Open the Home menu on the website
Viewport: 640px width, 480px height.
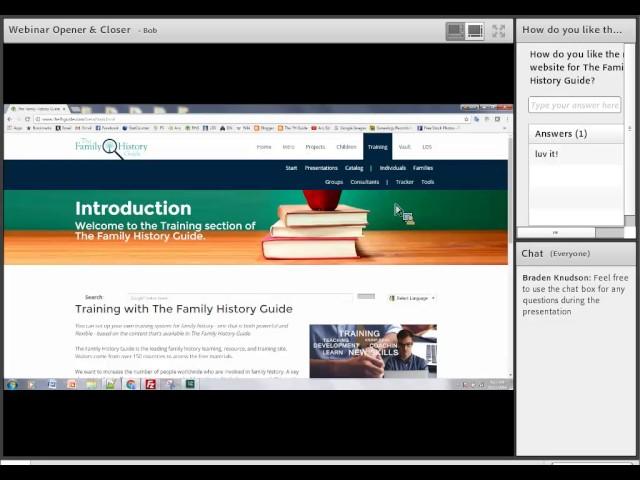264,147
